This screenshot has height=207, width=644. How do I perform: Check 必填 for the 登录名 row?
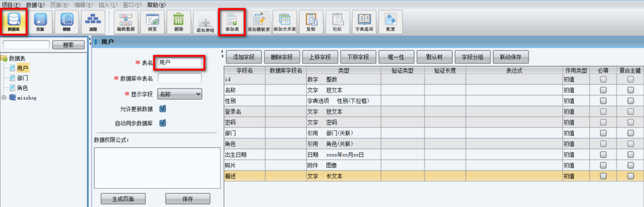[x=603, y=112]
